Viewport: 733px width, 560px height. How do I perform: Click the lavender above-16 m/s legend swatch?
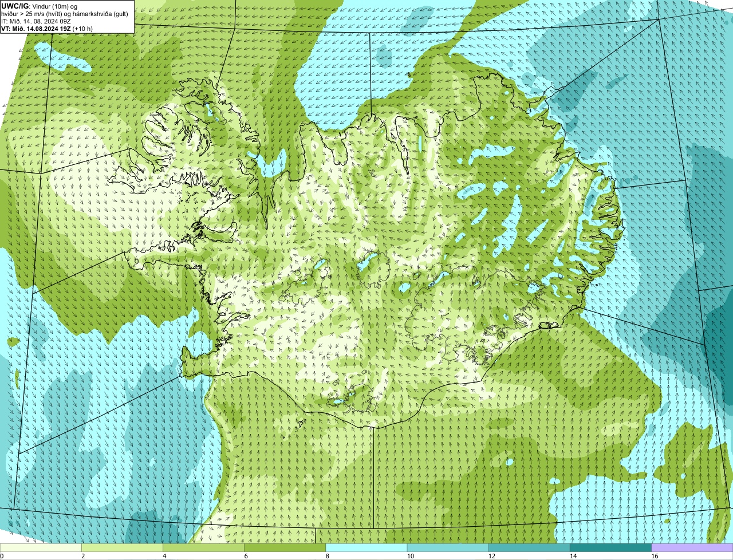pos(692,547)
